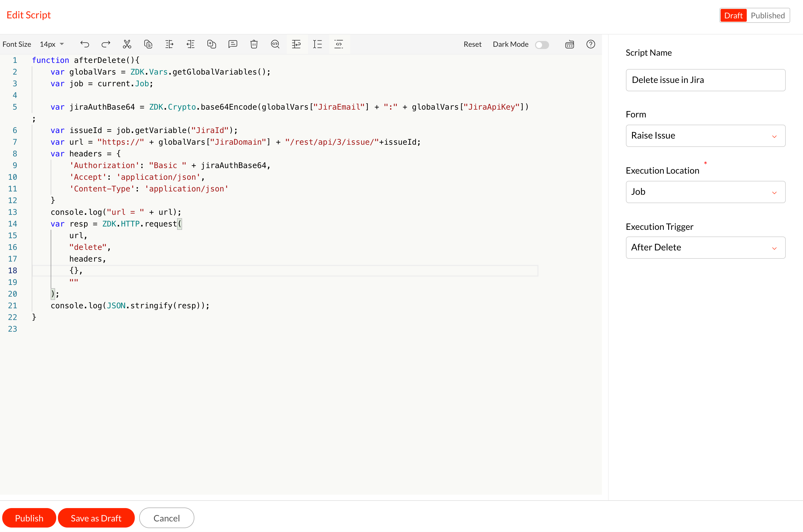
Task: Click '"delete",' on line 16
Action: [x=90, y=247]
